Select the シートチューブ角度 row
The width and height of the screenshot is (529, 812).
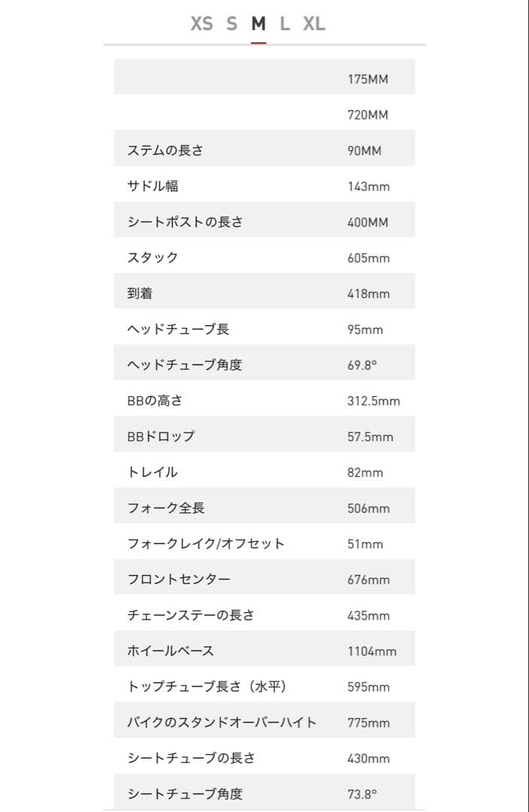(x=183, y=791)
